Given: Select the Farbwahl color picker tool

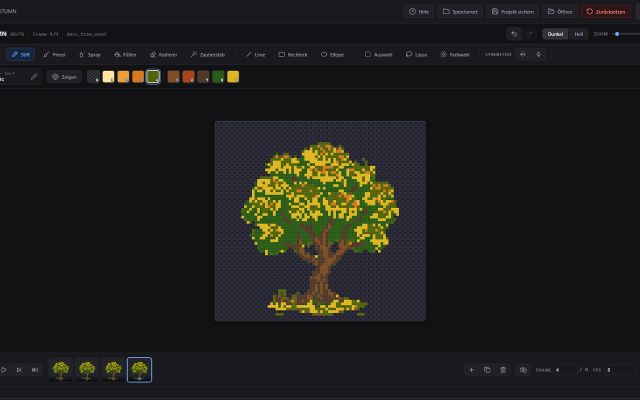Looking at the screenshot, I should (x=455, y=54).
